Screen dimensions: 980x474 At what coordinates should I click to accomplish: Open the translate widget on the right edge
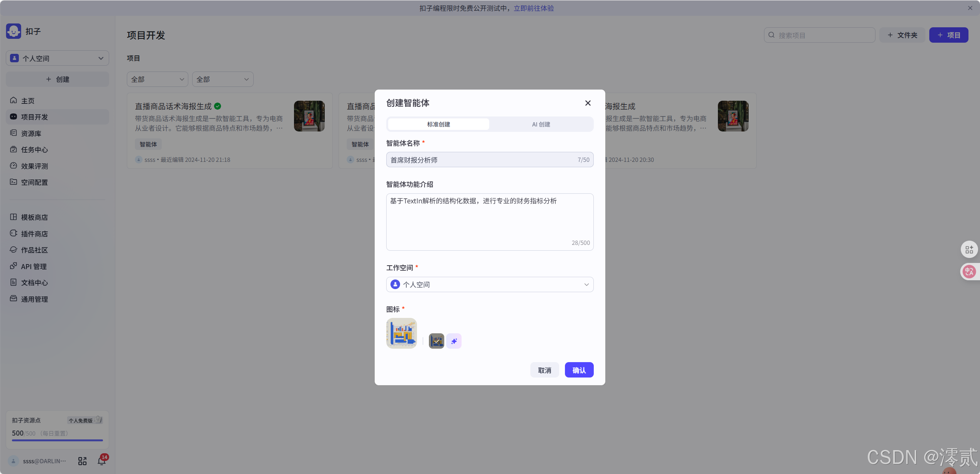(x=969, y=272)
